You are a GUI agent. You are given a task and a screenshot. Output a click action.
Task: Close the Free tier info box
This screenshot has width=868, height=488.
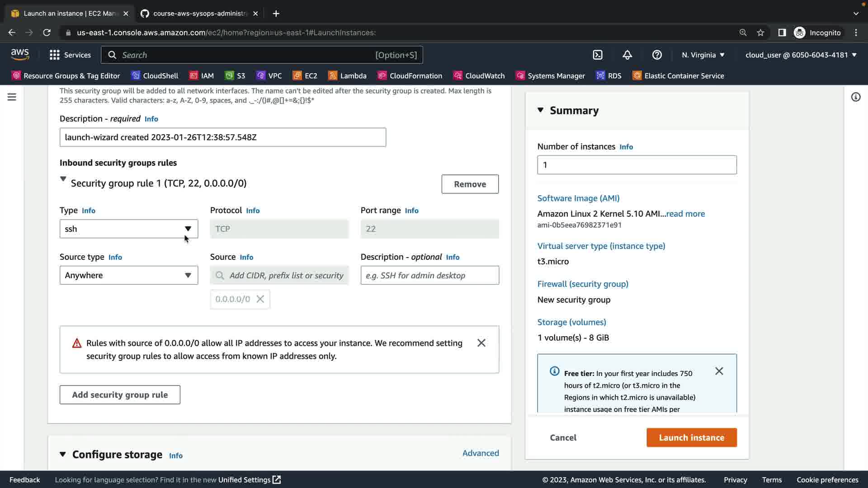tap(719, 371)
